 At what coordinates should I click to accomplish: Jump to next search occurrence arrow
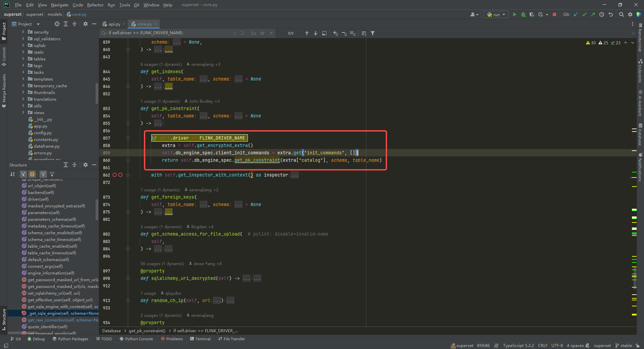pyautogui.click(x=316, y=33)
